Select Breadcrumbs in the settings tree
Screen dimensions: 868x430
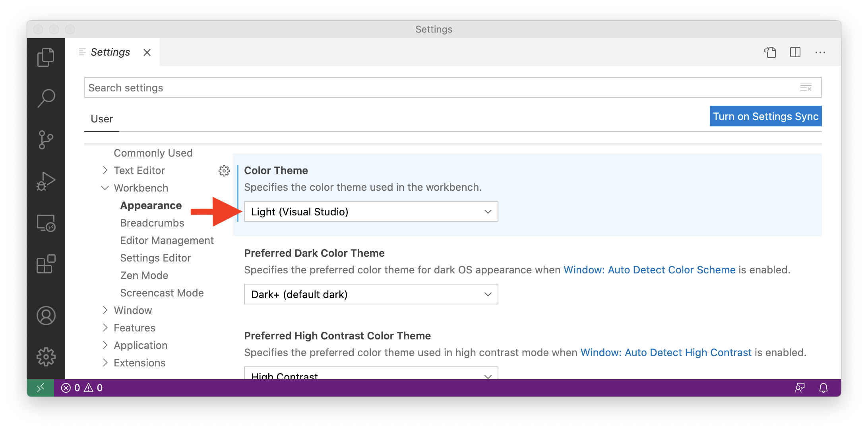click(152, 223)
